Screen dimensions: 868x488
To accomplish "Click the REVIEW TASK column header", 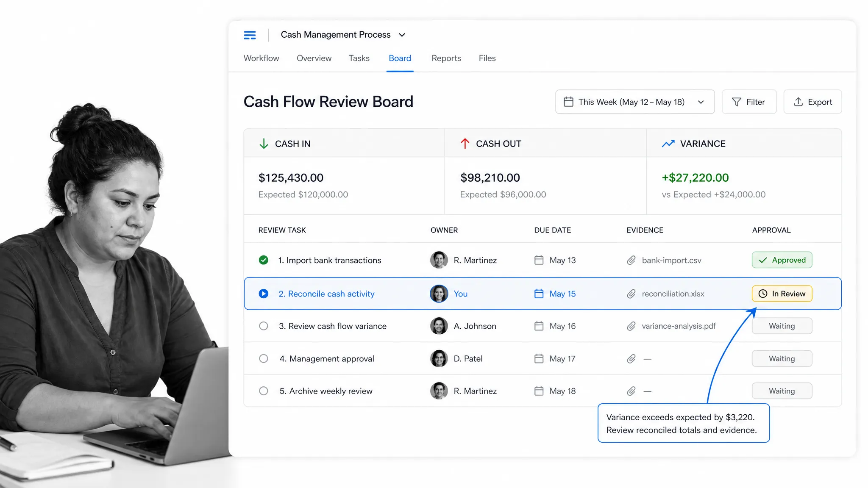I will 282,230.
